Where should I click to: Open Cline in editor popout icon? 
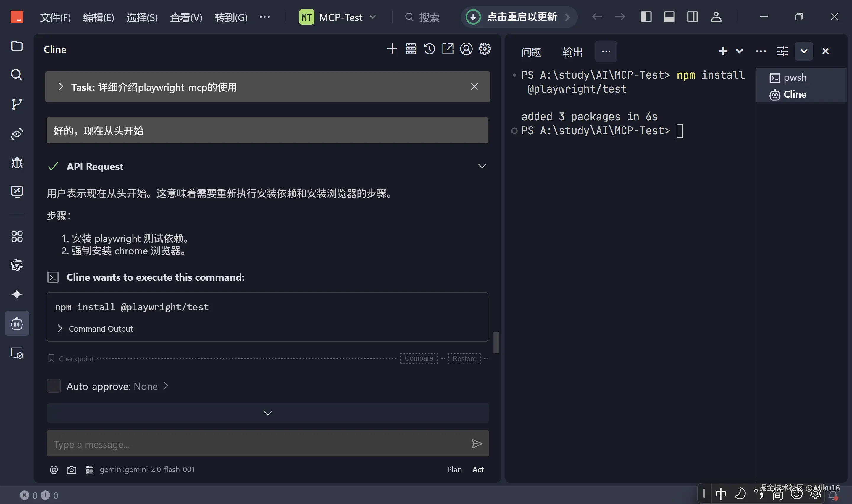(448, 49)
